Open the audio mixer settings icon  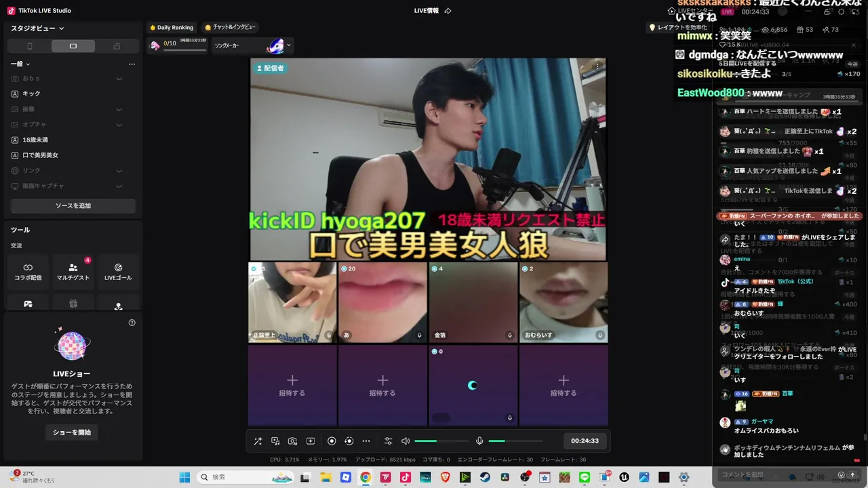[x=388, y=441]
